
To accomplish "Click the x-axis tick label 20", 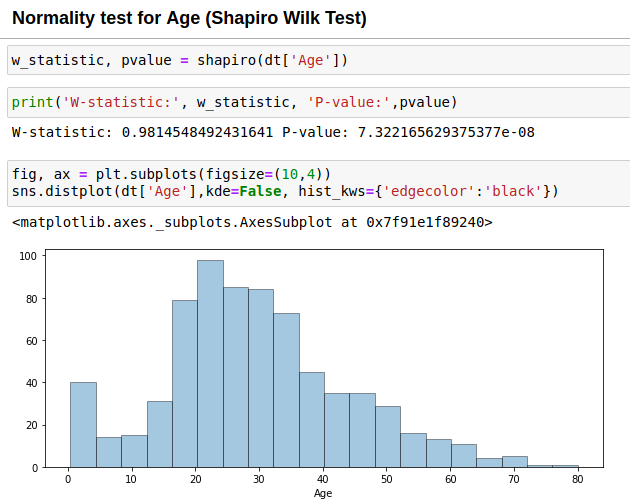I will 196,479.
